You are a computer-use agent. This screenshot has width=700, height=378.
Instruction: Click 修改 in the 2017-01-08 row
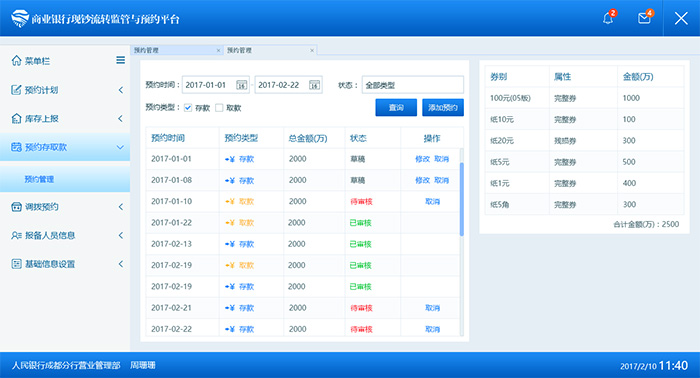(422, 180)
